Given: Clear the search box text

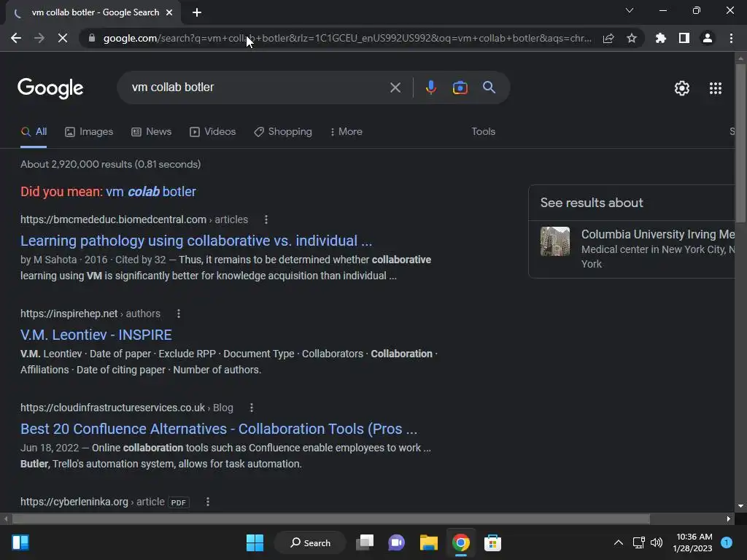Looking at the screenshot, I should point(395,87).
